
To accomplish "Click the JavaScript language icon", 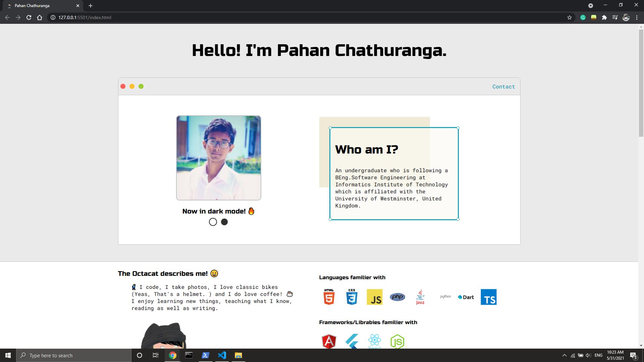I will (x=374, y=297).
